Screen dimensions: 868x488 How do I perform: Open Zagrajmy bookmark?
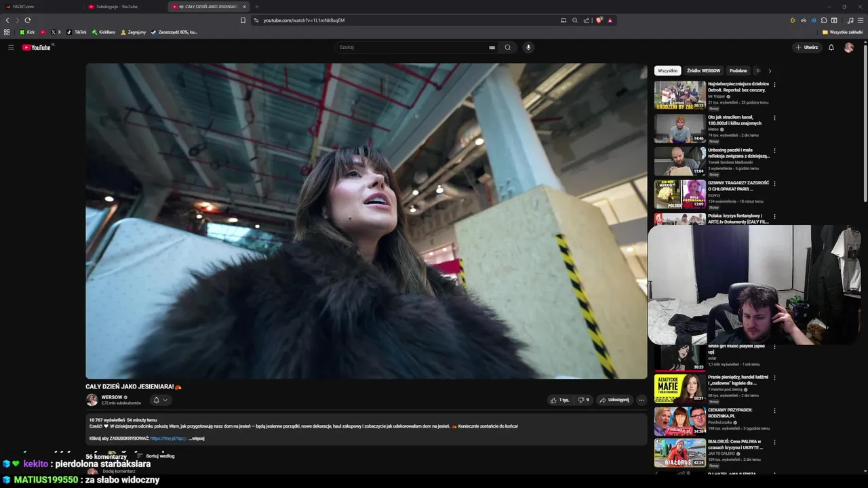[133, 32]
